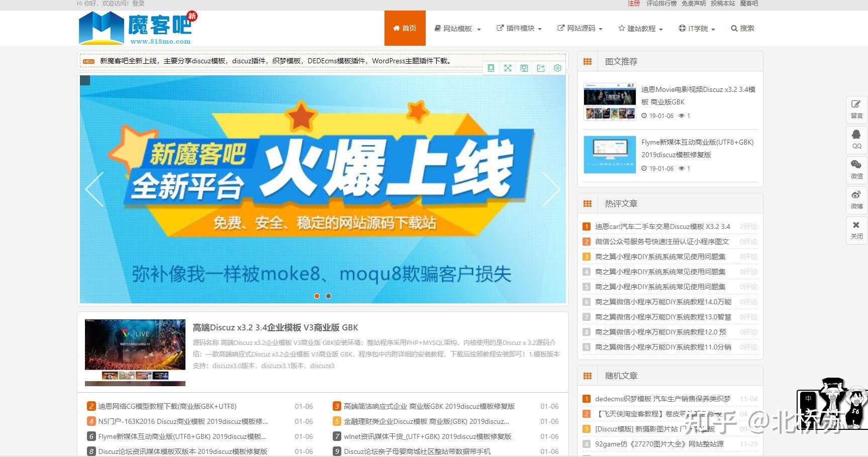
Task: Select the first orange carousel dot
Action: click(x=317, y=296)
